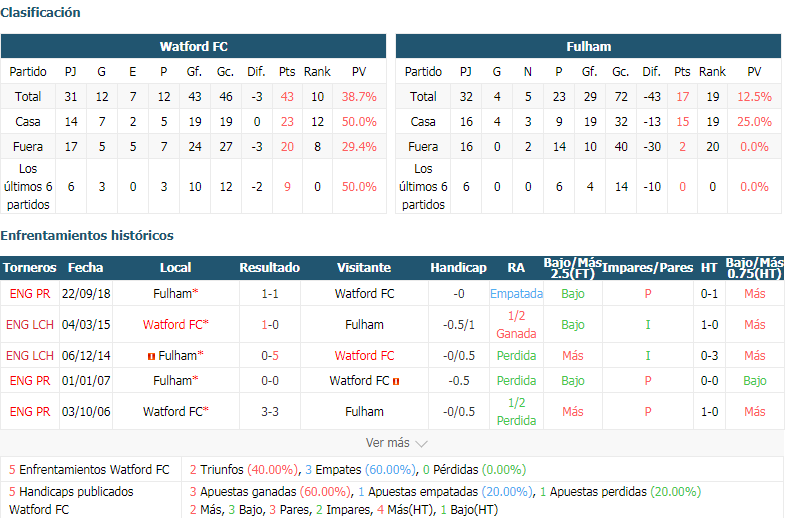Open Fulham local team on 22/09/18
Viewport: 788px width, 518px height.
coord(172,293)
